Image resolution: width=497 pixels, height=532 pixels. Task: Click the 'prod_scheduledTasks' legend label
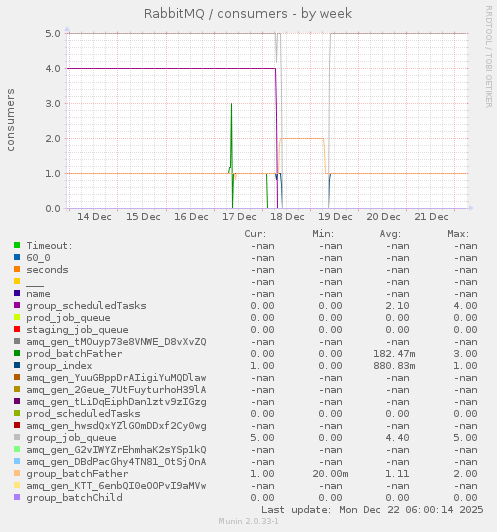click(83, 414)
